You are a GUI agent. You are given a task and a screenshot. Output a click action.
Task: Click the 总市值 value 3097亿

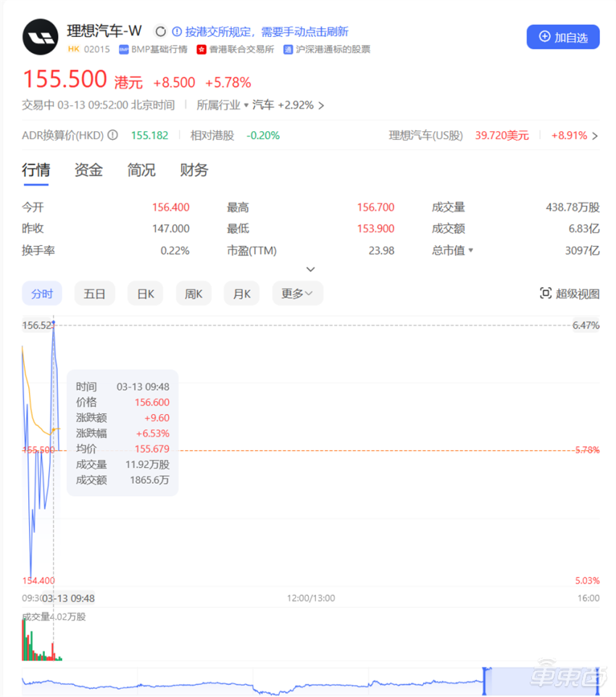[x=582, y=251]
